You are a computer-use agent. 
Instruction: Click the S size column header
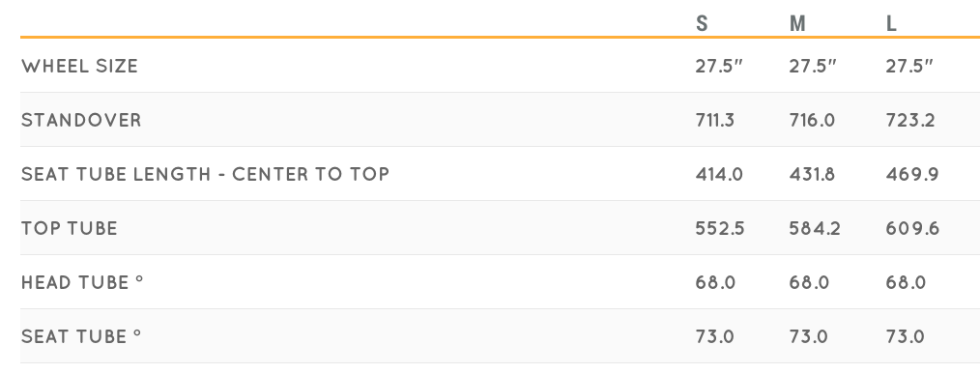[x=702, y=24]
